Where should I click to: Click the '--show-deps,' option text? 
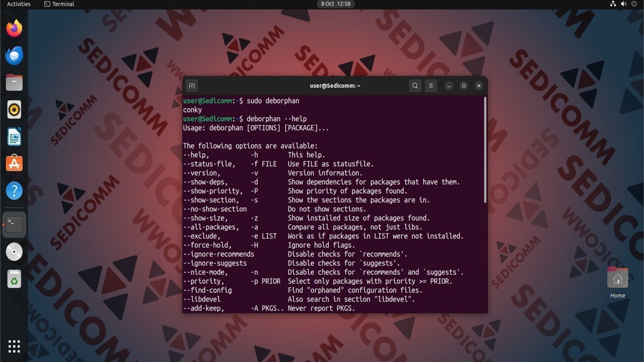[x=205, y=182]
